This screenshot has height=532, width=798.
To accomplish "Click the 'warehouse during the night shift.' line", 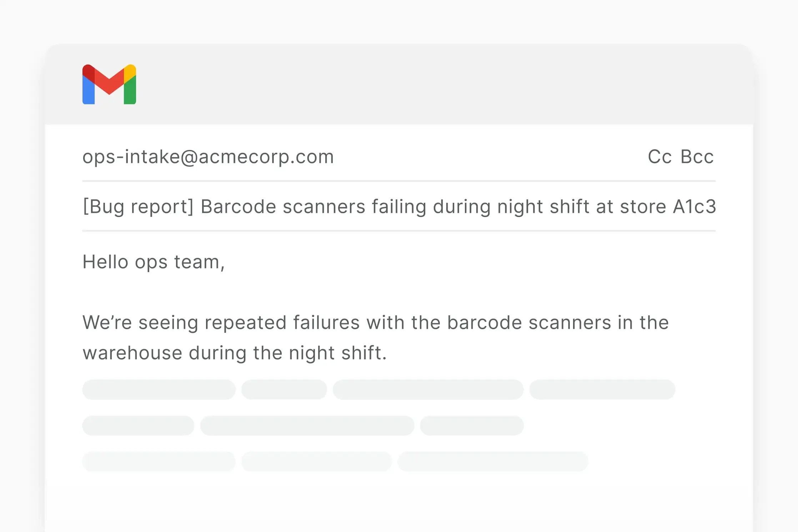I will (x=235, y=353).
